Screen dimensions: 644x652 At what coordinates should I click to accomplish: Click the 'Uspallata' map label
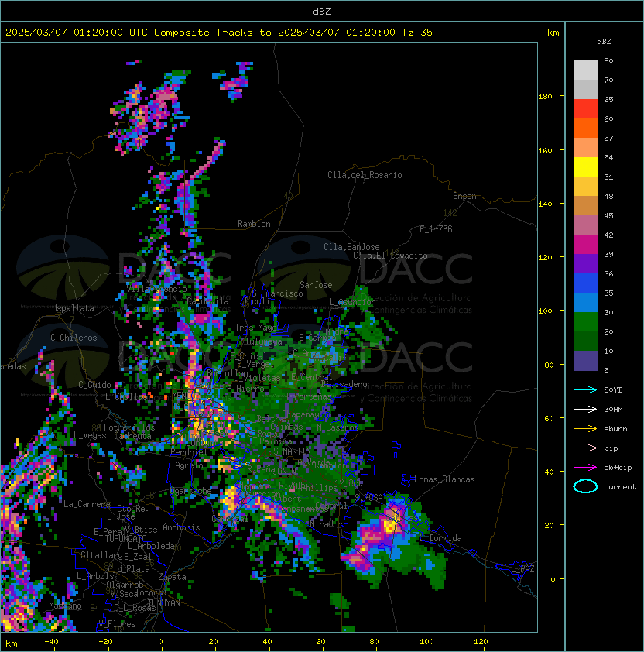pyautogui.click(x=73, y=308)
